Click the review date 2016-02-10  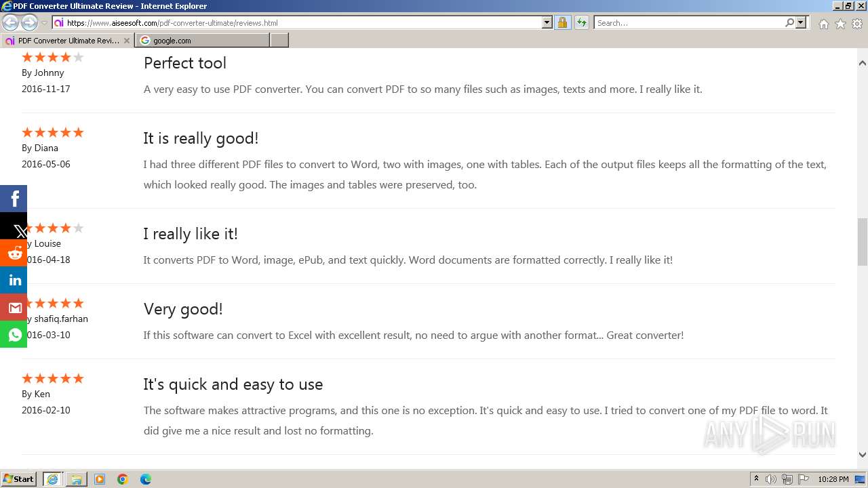(x=45, y=410)
